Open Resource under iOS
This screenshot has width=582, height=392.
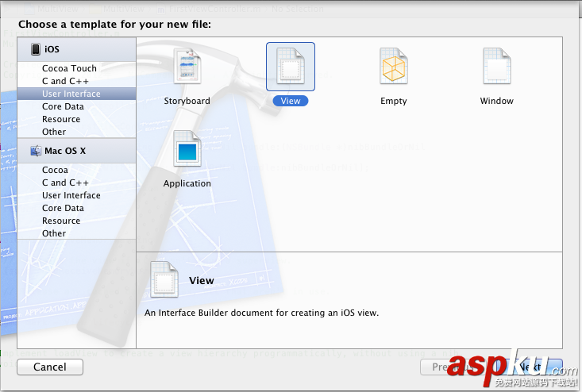tap(61, 119)
